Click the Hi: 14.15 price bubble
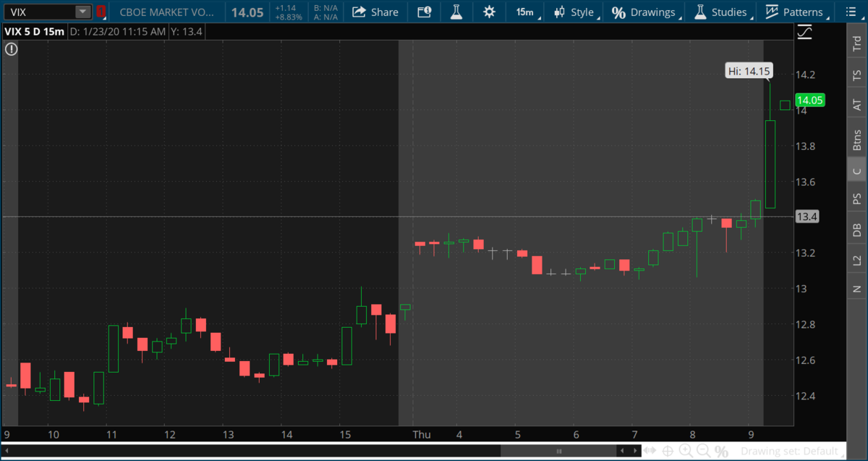The width and height of the screenshot is (868, 461). [x=749, y=71]
